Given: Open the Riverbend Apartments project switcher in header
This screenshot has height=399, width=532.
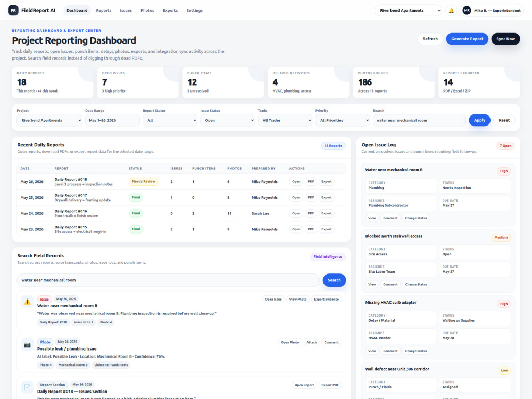Looking at the screenshot, I should point(409,11).
